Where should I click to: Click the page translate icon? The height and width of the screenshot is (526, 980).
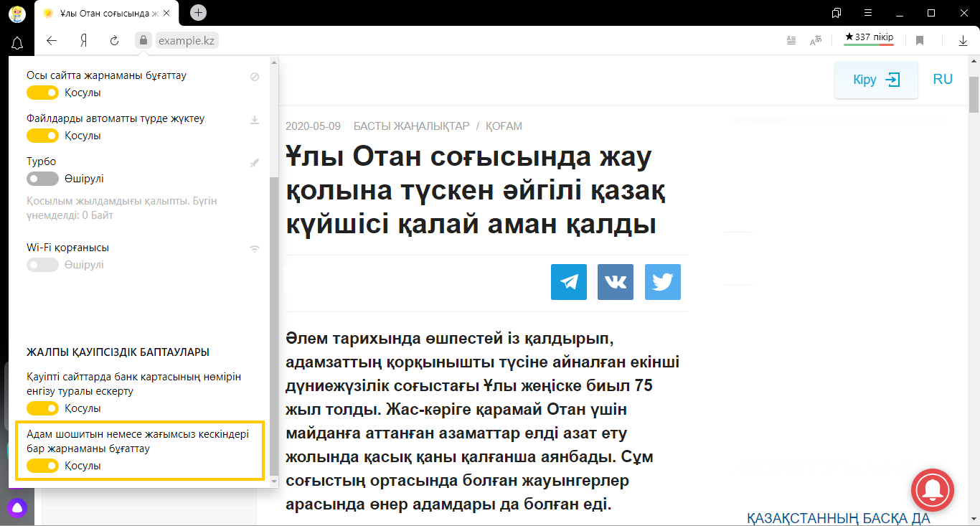[816, 41]
